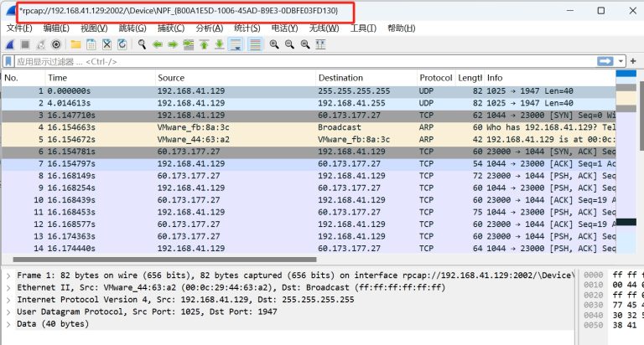Expand the Ethernet II details row
Screen dimensions: 644x345
coord(8,288)
